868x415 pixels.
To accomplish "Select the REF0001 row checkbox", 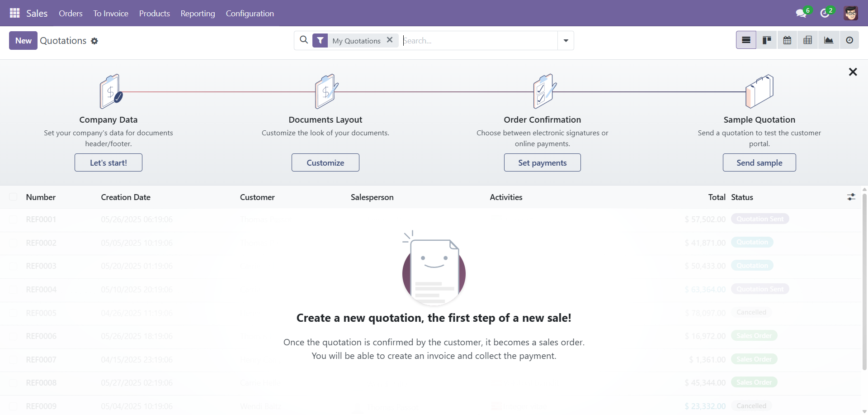I will (x=13, y=219).
